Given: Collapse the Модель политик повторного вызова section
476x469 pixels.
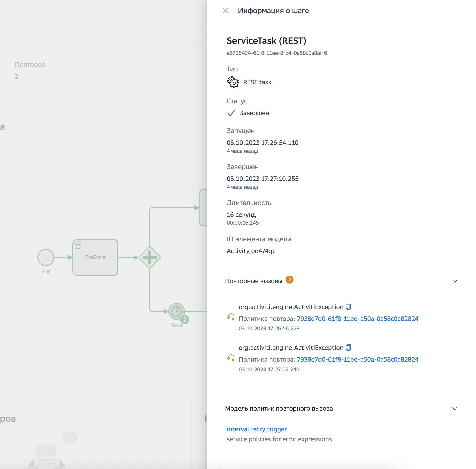Looking at the screenshot, I should [x=455, y=409].
